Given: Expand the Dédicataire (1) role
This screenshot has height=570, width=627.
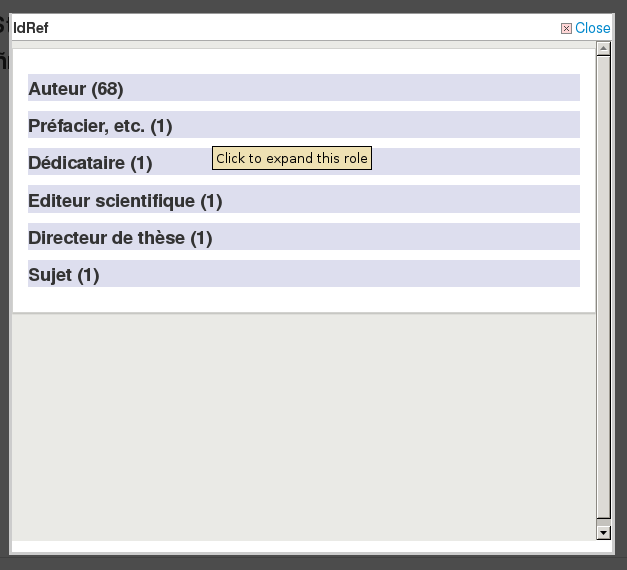Looking at the screenshot, I should [90, 163].
